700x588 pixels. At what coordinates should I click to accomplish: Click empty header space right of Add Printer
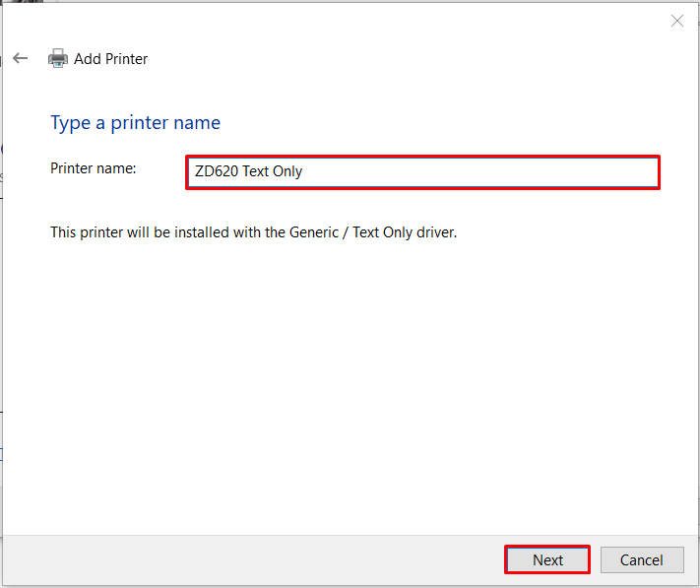point(402,59)
